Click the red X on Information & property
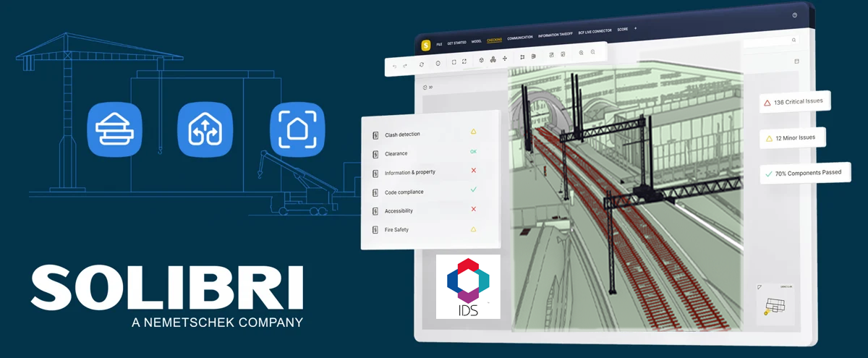 474,170
